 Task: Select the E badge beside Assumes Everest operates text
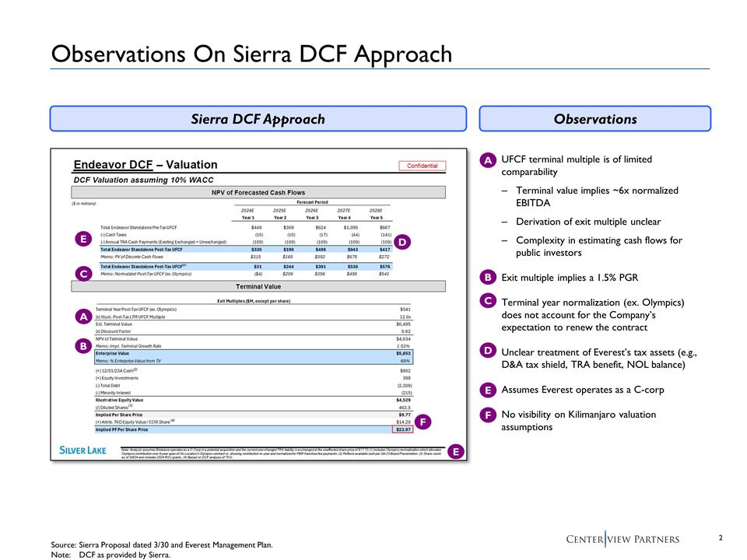[489, 390]
